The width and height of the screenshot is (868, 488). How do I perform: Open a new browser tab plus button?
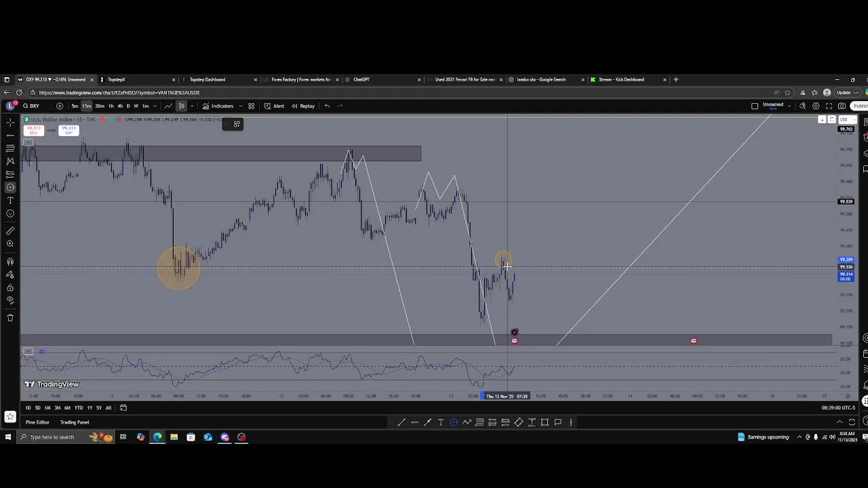pos(675,79)
